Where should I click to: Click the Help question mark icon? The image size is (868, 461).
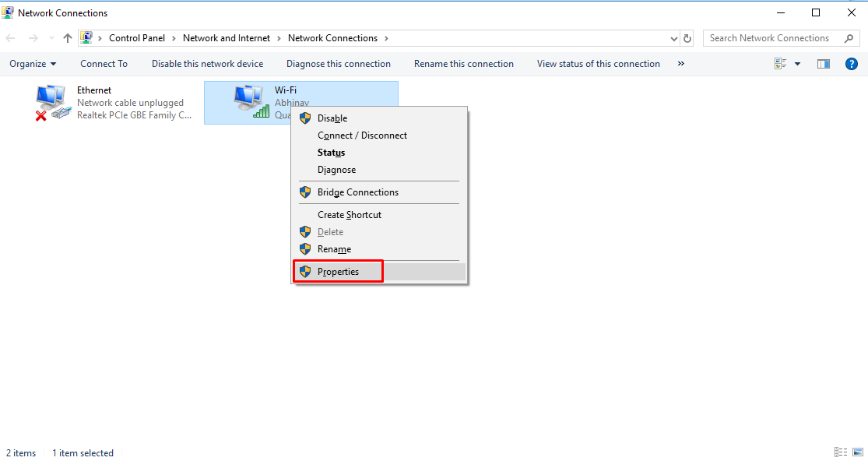(851, 64)
